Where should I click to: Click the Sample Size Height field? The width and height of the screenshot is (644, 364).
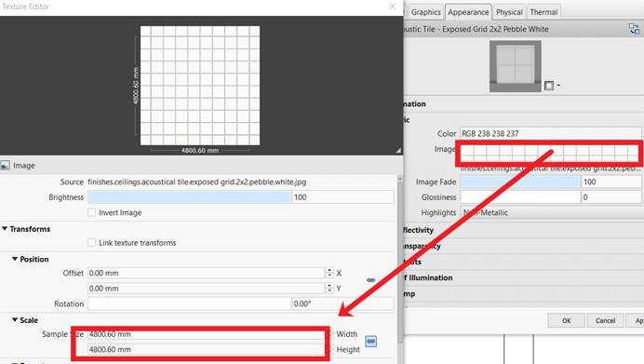[x=207, y=350]
